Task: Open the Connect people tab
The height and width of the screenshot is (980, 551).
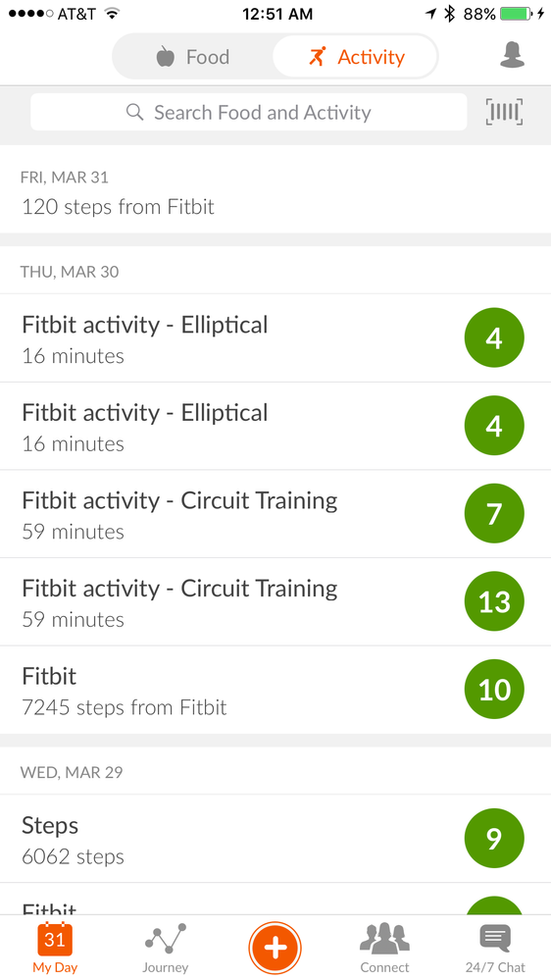Action: (384, 948)
